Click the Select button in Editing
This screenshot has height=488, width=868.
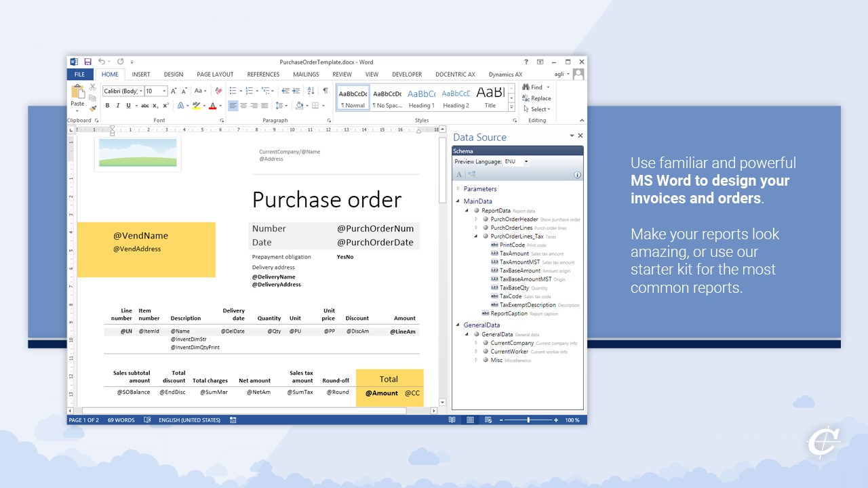(x=536, y=109)
